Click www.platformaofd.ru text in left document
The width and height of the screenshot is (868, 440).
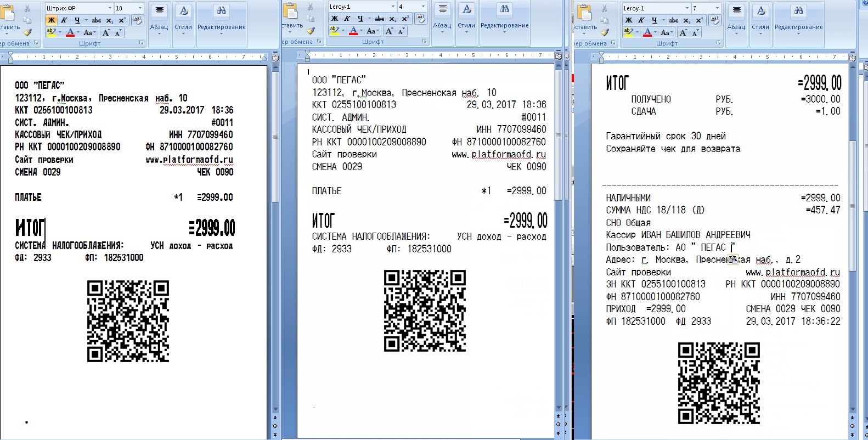pyautogui.click(x=189, y=160)
